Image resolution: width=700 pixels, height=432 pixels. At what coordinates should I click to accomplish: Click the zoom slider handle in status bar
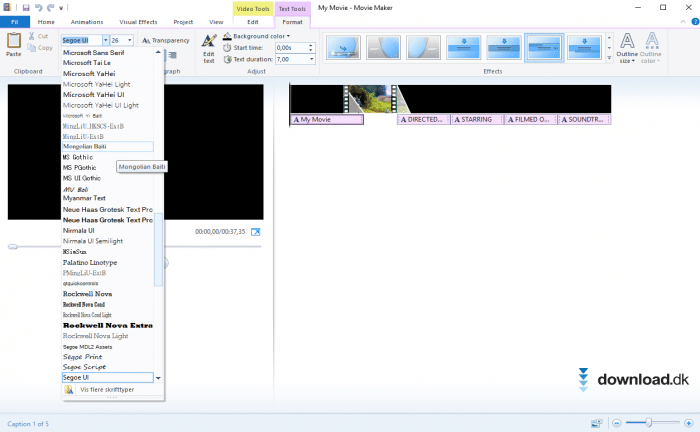pos(649,422)
